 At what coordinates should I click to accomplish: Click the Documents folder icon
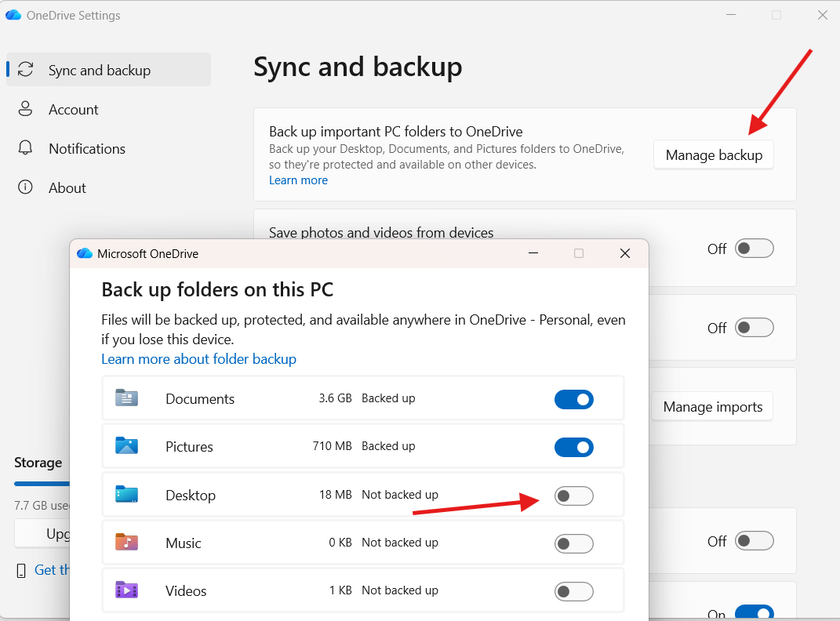click(126, 398)
